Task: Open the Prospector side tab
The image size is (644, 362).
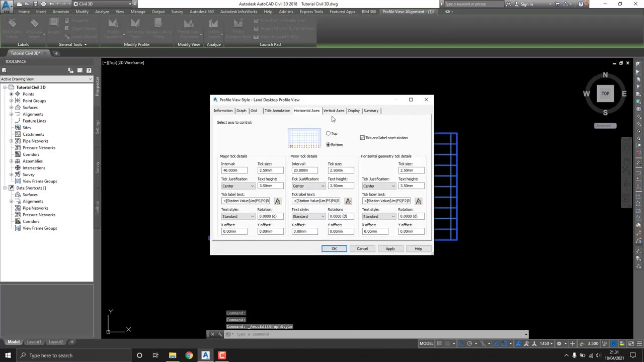Action: tap(98, 86)
